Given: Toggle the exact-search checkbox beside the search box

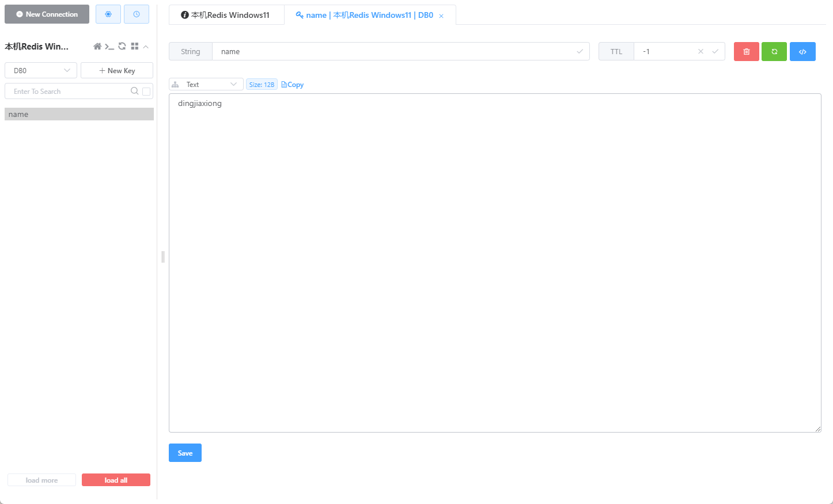Looking at the screenshot, I should [145, 91].
